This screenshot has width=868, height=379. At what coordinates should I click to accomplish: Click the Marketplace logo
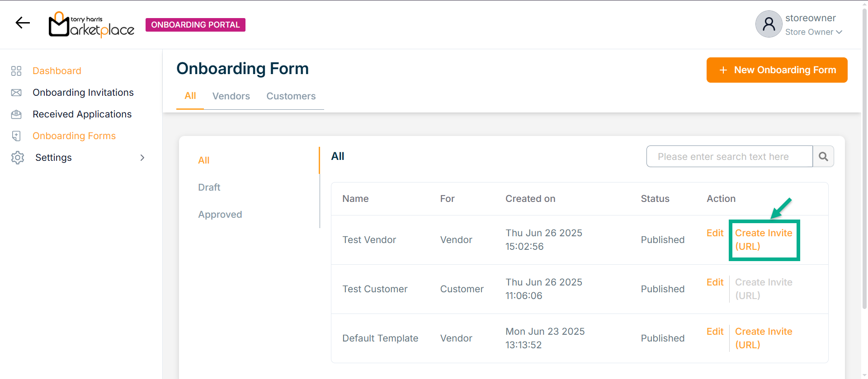click(91, 24)
